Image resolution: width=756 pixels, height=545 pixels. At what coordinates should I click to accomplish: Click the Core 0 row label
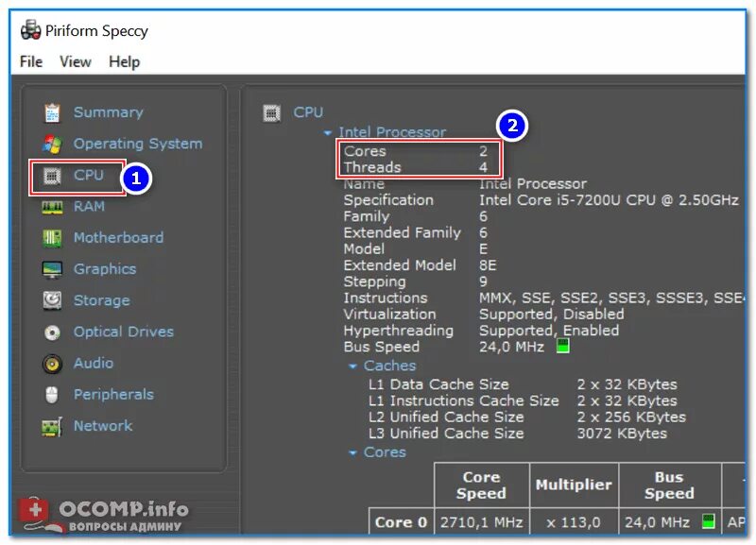coord(401,522)
